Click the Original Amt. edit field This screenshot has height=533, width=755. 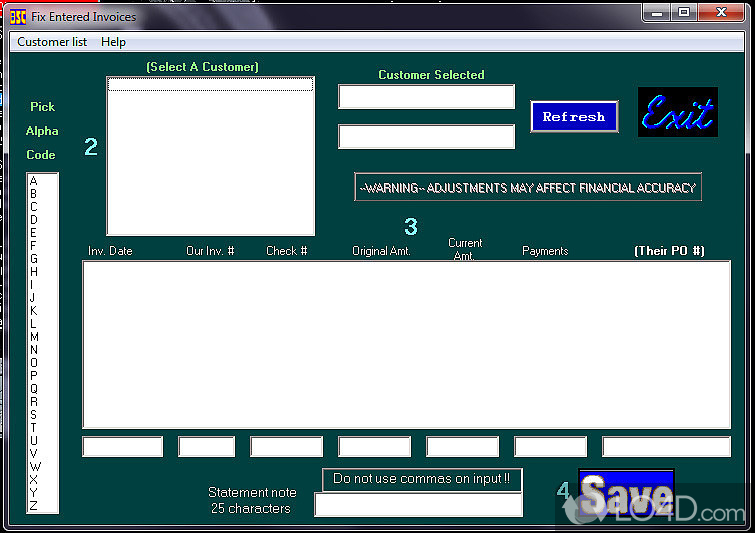point(374,447)
